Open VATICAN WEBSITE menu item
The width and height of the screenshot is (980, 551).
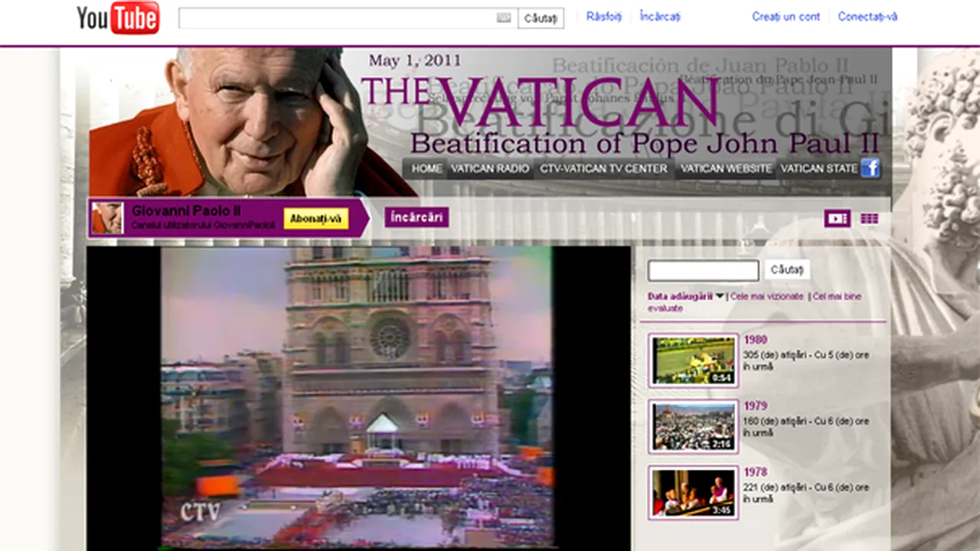tap(726, 168)
